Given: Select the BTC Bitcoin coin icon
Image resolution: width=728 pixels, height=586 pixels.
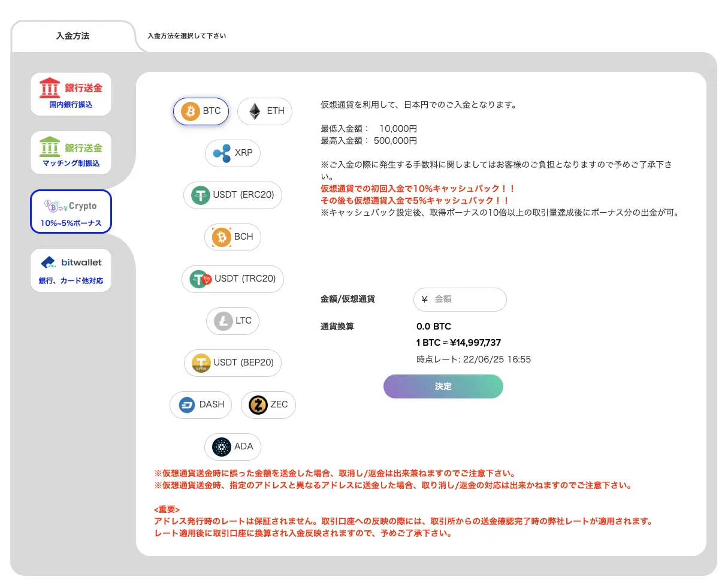Looking at the screenshot, I should [x=190, y=111].
